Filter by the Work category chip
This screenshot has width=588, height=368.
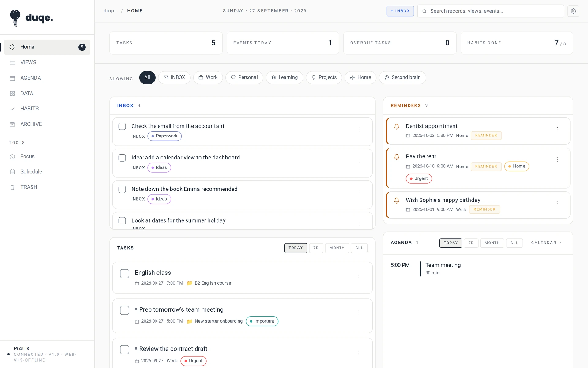208,78
